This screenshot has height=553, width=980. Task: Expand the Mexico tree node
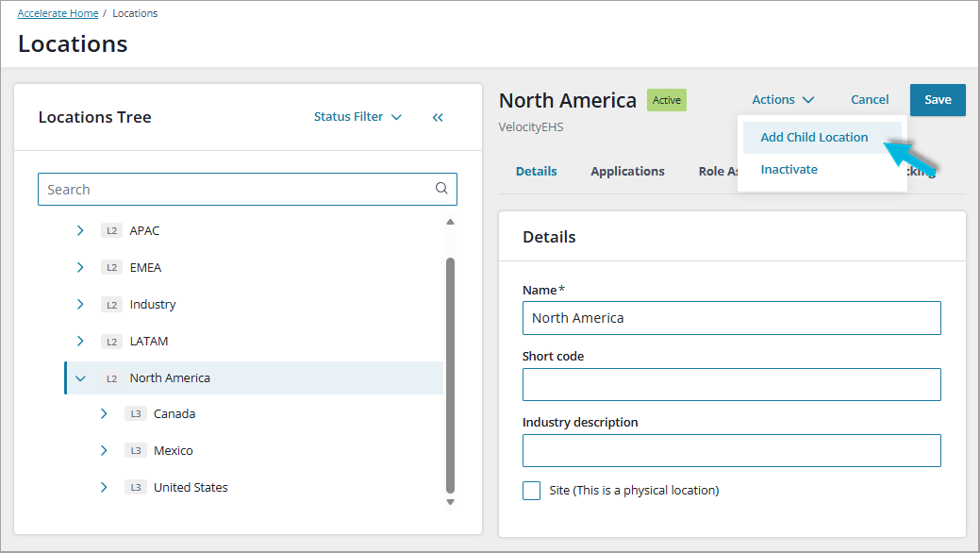pyautogui.click(x=104, y=450)
